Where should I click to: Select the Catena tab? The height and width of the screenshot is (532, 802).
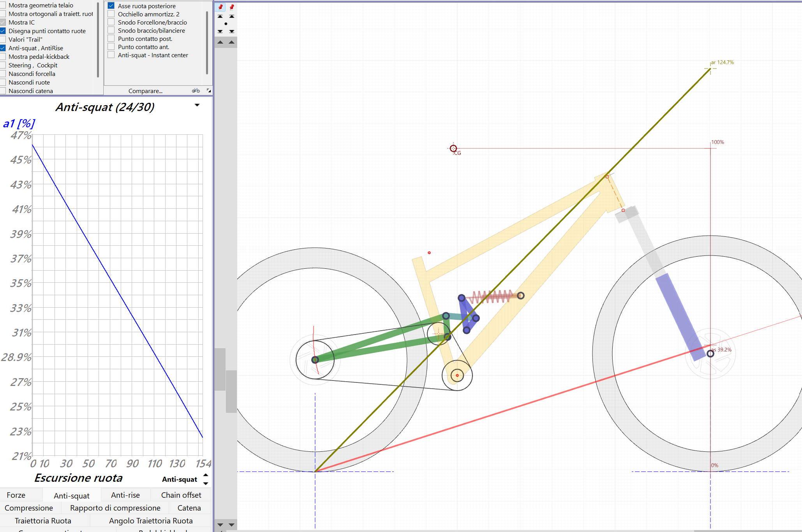tap(189, 508)
